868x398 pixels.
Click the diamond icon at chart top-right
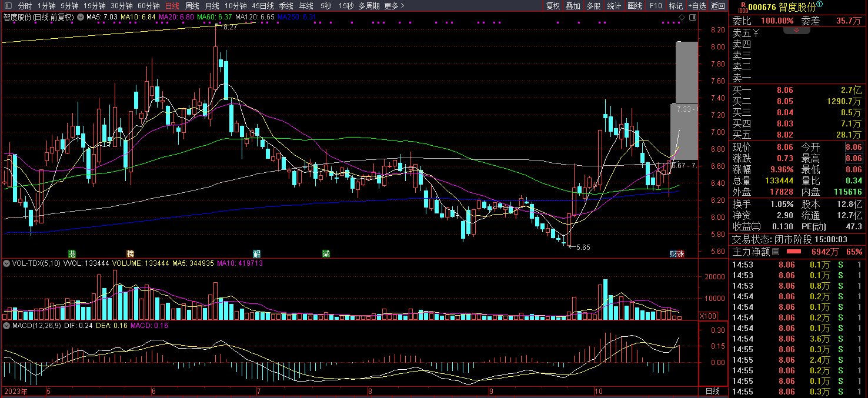[682, 18]
